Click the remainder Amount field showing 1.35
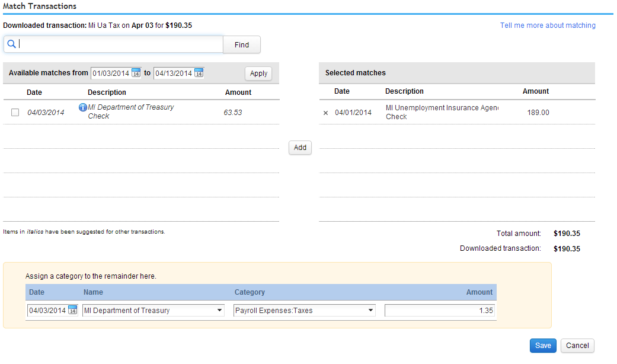The width and height of the screenshot is (617, 364). (x=440, y=311)
